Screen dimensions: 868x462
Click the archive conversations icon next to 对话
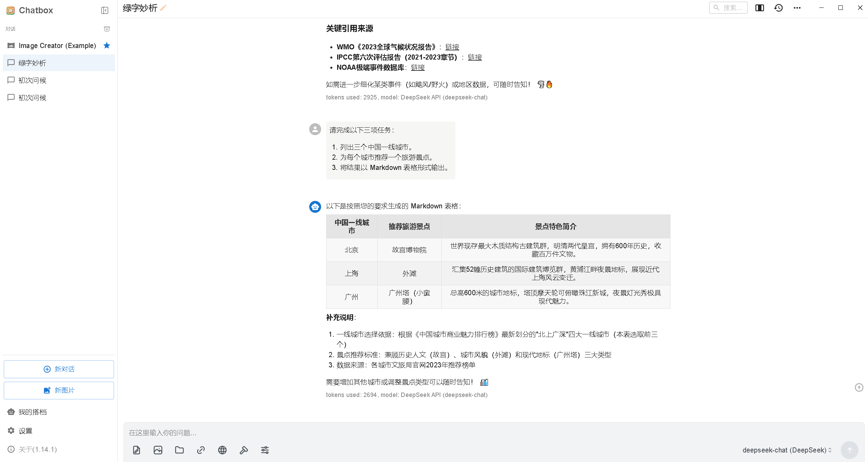coord(107,29)
